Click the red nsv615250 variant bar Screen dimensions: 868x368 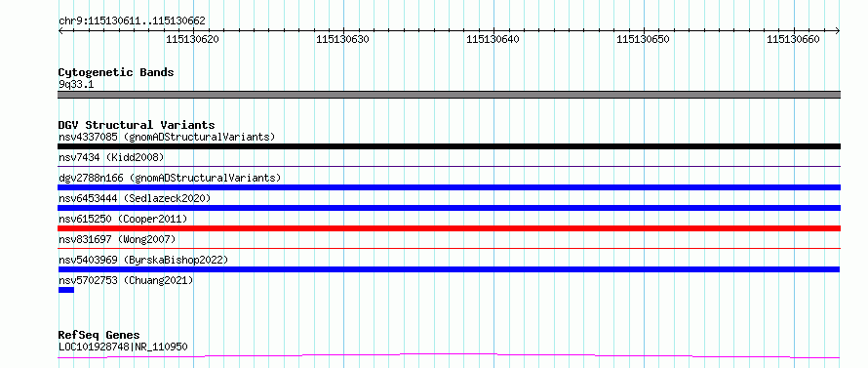coord(449,228)
